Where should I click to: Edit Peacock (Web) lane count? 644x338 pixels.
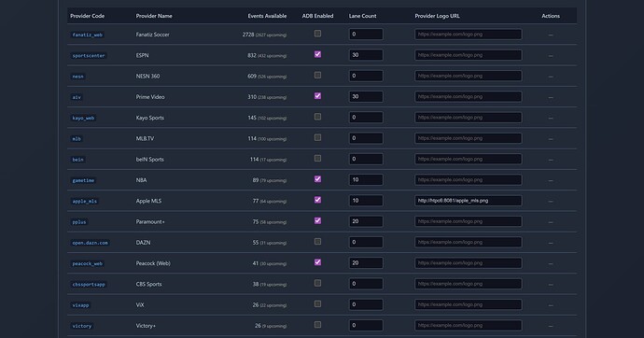tap(366, 263)
